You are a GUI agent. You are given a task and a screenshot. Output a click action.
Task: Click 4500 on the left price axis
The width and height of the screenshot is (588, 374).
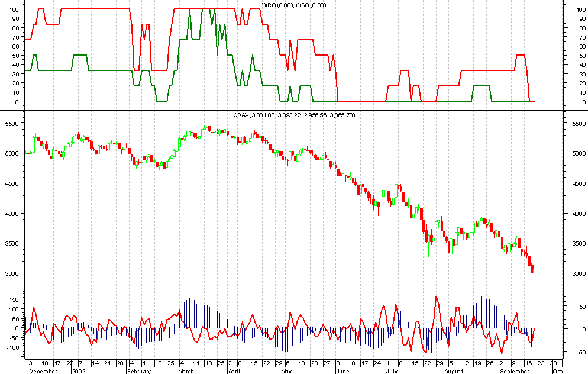12,183
